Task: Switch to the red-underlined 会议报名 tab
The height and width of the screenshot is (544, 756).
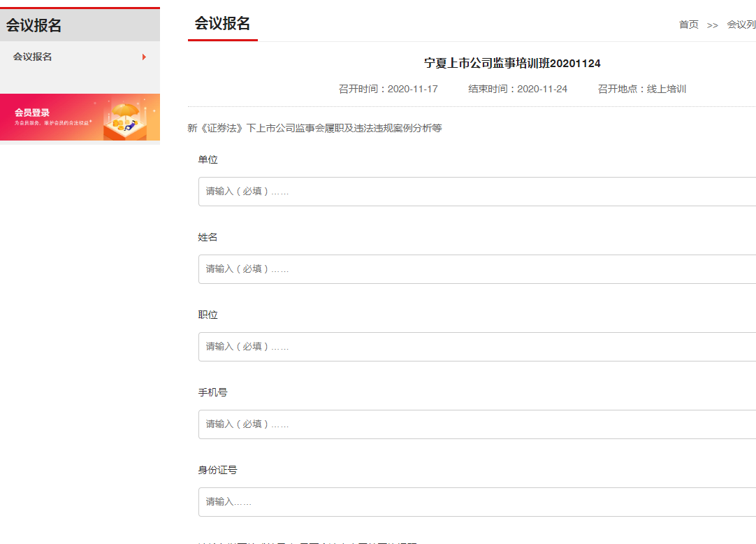Action: click(222, 24)
